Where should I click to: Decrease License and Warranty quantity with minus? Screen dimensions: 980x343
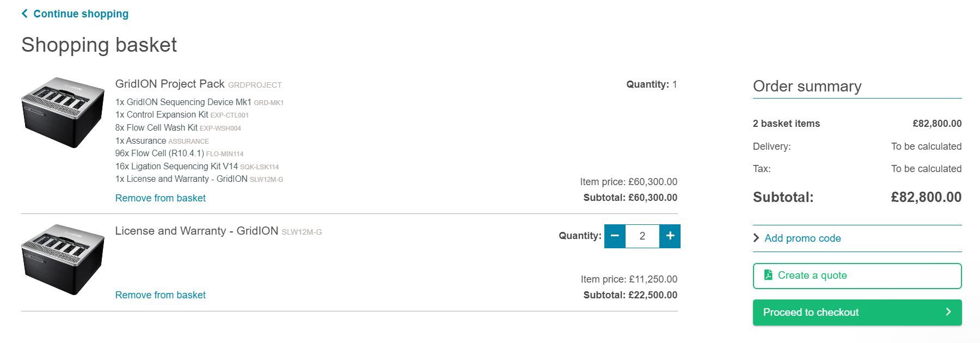point(615,236)
